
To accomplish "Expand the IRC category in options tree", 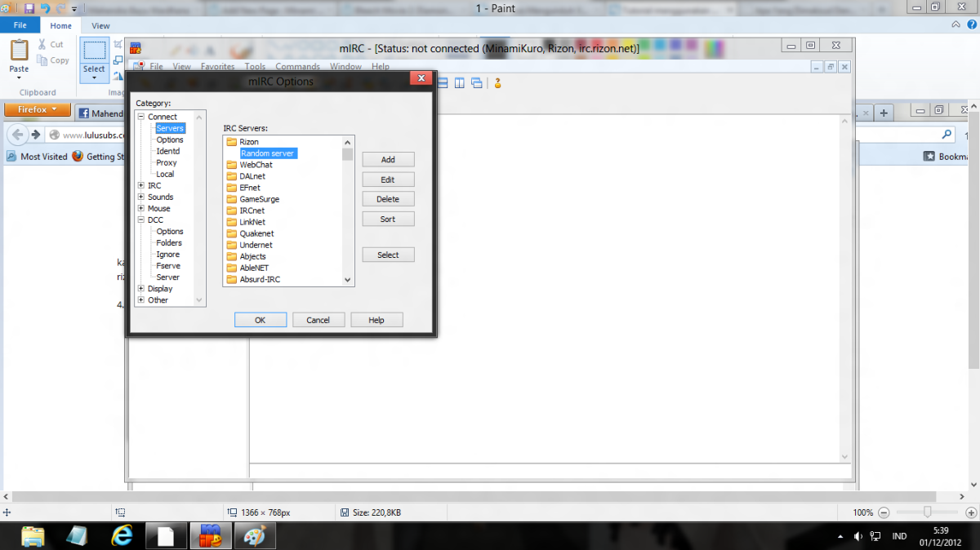I will (x=141, y=185).
